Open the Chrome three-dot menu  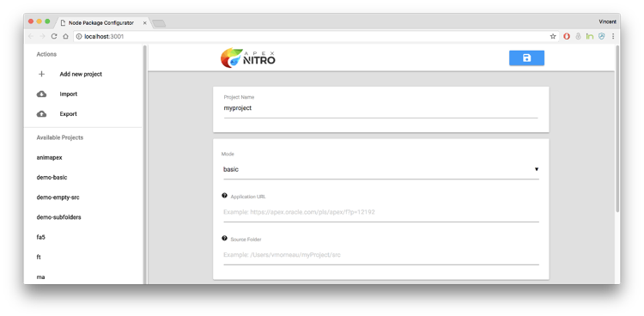pos(613,36)
